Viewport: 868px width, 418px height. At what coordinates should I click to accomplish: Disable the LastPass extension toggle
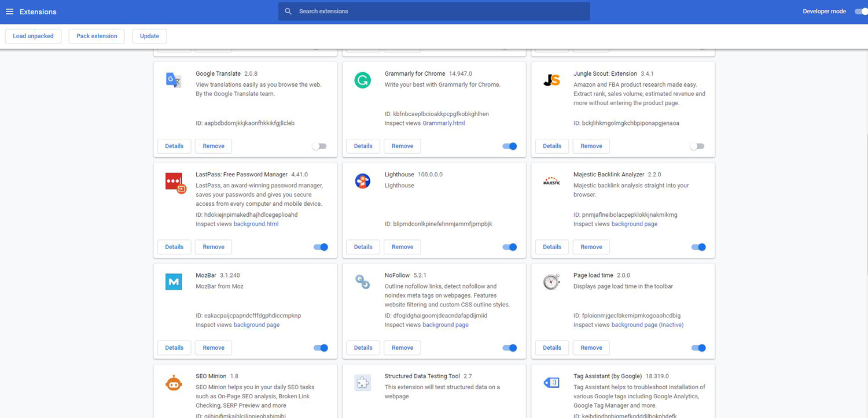pyautogui.click(x=321, y=247)
